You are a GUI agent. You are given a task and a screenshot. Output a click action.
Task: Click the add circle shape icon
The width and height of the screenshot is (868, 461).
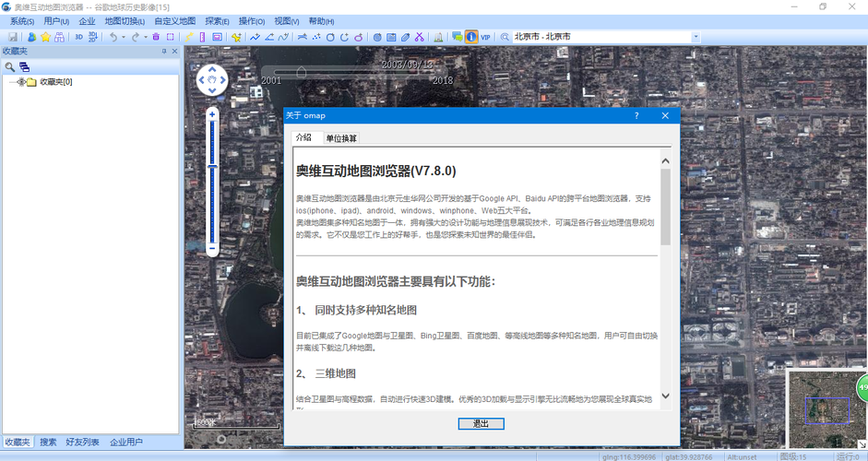(330, 37)
